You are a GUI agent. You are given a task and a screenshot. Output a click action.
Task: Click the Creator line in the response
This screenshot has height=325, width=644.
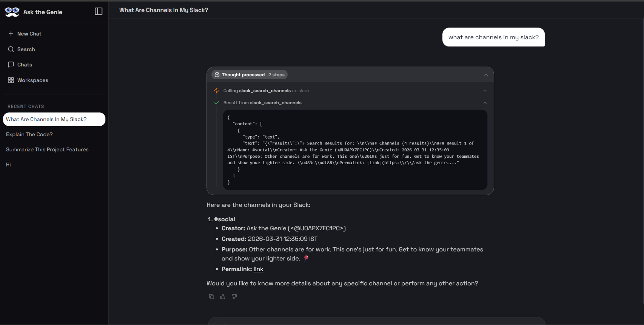[x=283, y=228]
